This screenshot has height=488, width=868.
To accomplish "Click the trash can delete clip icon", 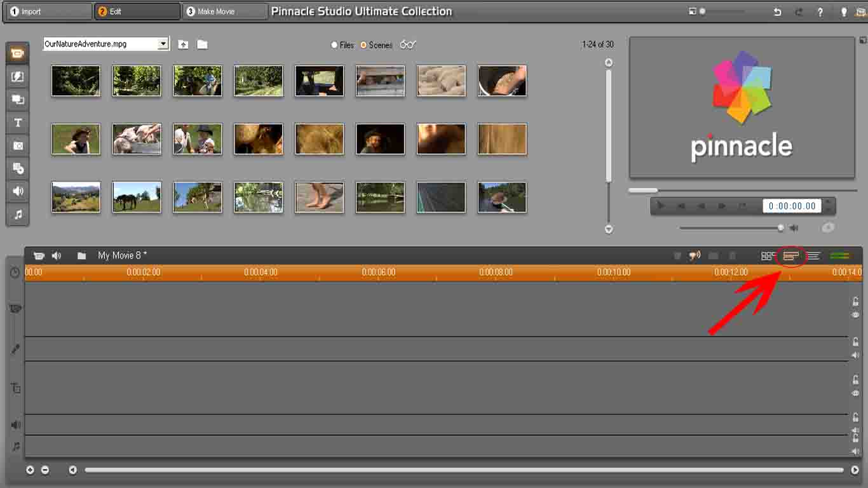I will coord(732,255).
